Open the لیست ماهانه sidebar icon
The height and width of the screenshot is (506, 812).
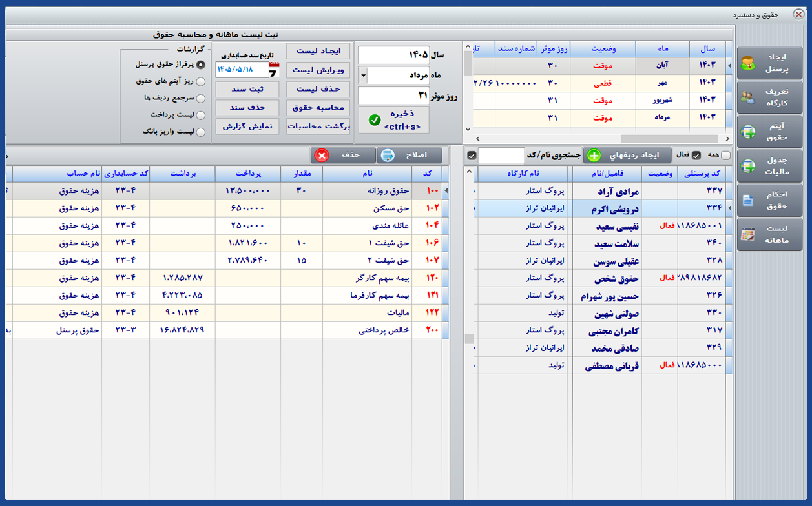pyautogui.click(x=748, y=234)
